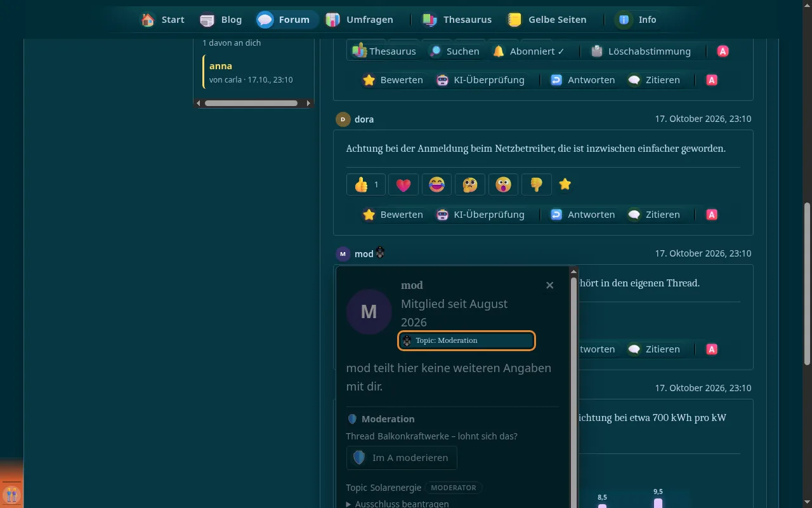812x508 pixels.
Task: Toggle the Abonniert subscription bell
Action: coord(528,51)
